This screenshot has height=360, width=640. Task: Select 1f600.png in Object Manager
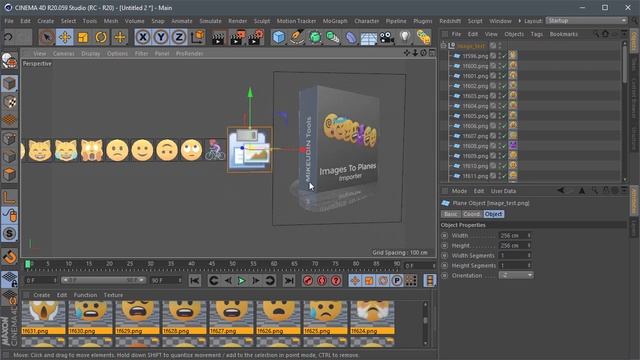(475, 66)
